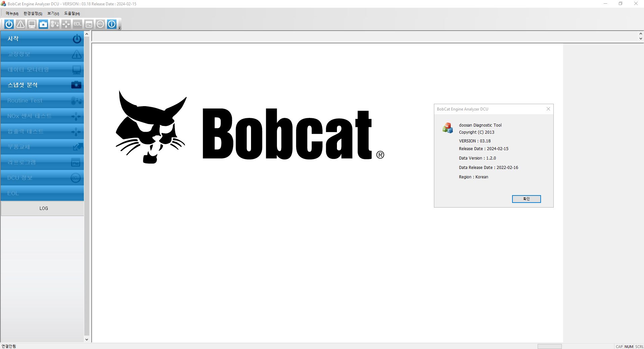Close the BobCat Engine Analyzer DCU dialog
644x349 pixels.
[548, 109]
